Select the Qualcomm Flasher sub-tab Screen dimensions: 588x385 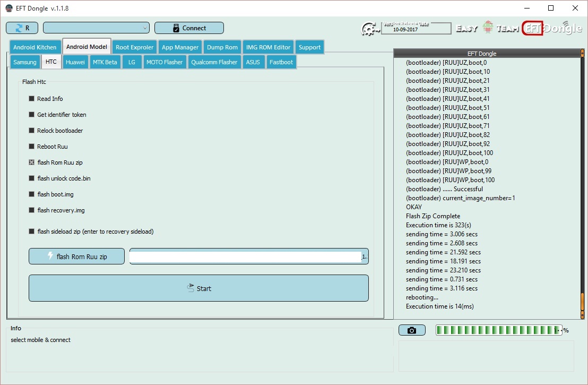pos(214,62)
